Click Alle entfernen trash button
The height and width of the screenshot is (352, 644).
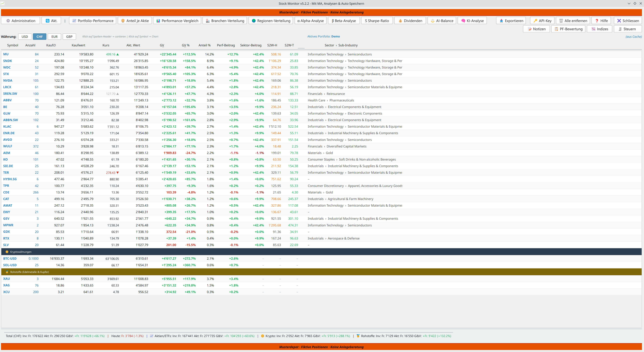573,21
